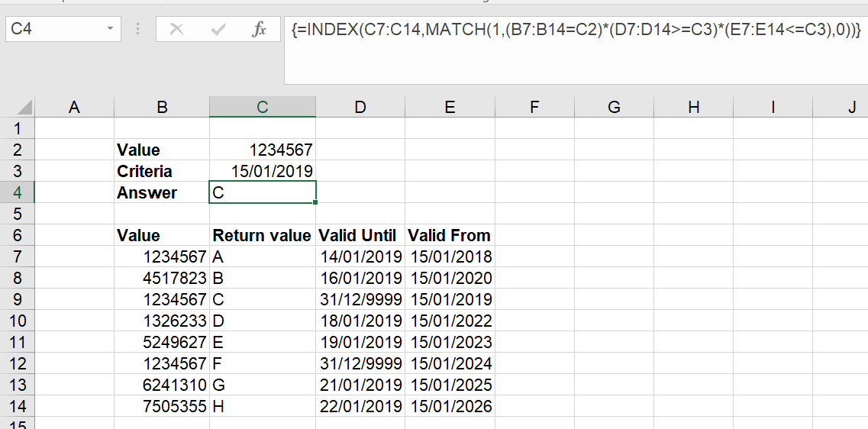Click the Answer cell showing C
This screenshot has width=868, height=429.
pyautogui.click(x=263, y=192)
